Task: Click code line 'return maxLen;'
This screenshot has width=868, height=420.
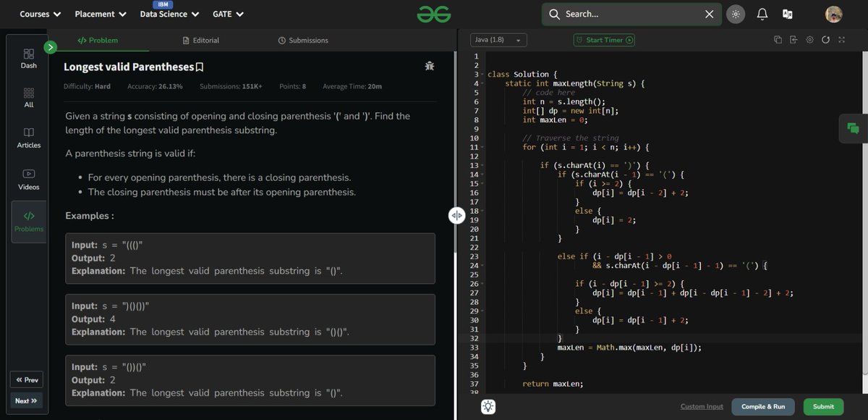Action: [553, 384]
